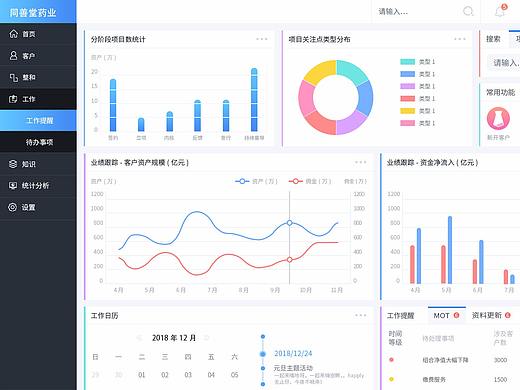Open more options for 项目关注点类型分布 card
Screen dimensions: 520x390
tap(460, 39)
